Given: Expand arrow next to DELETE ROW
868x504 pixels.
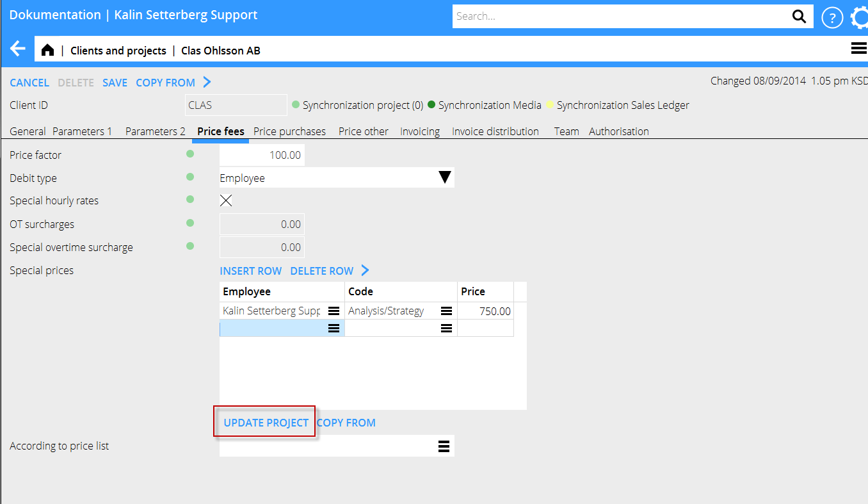Looking at the screenshot, I should coord(365,271).
